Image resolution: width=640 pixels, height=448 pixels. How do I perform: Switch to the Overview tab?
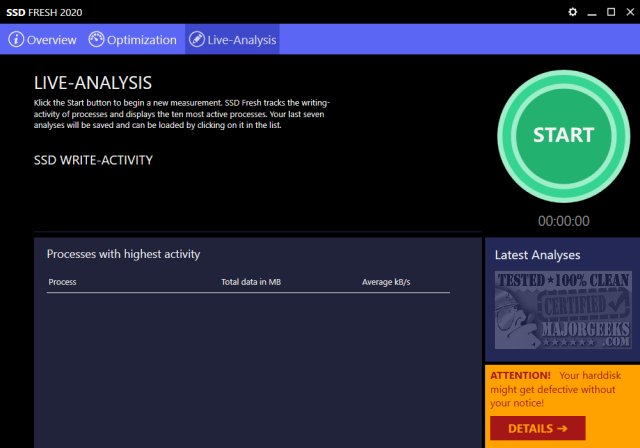coord(42,39)
